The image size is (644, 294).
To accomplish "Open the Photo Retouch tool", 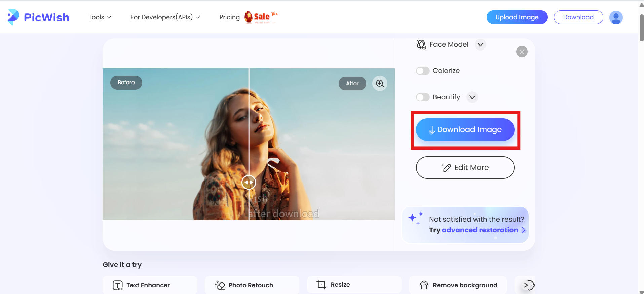I will pos(252,285).
